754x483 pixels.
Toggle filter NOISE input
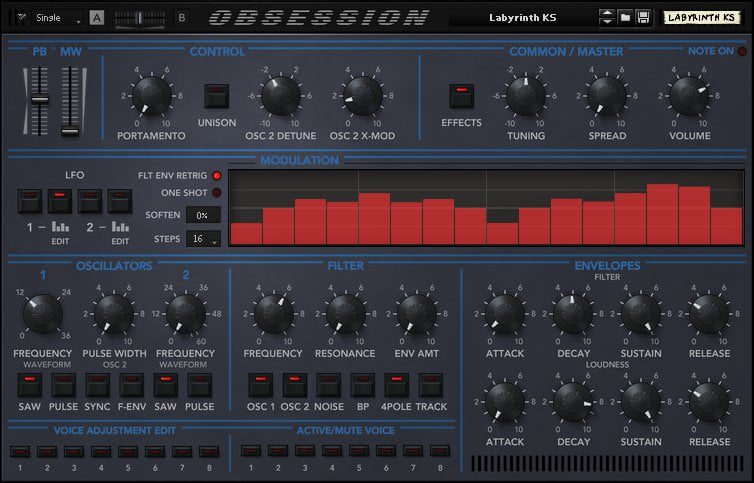(x=328, y=385)
